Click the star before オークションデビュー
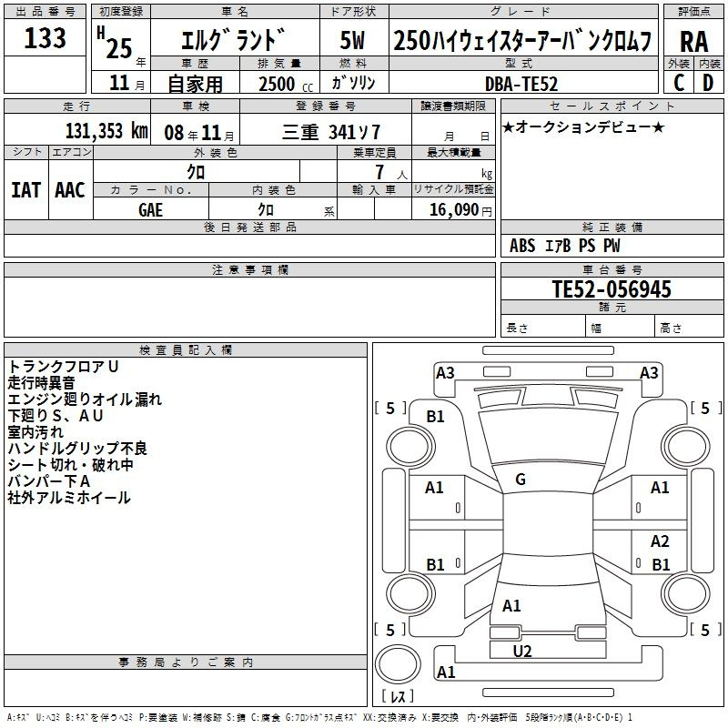Image resolution: width=728 pixels, height=728 pixels. coord(508,126)
